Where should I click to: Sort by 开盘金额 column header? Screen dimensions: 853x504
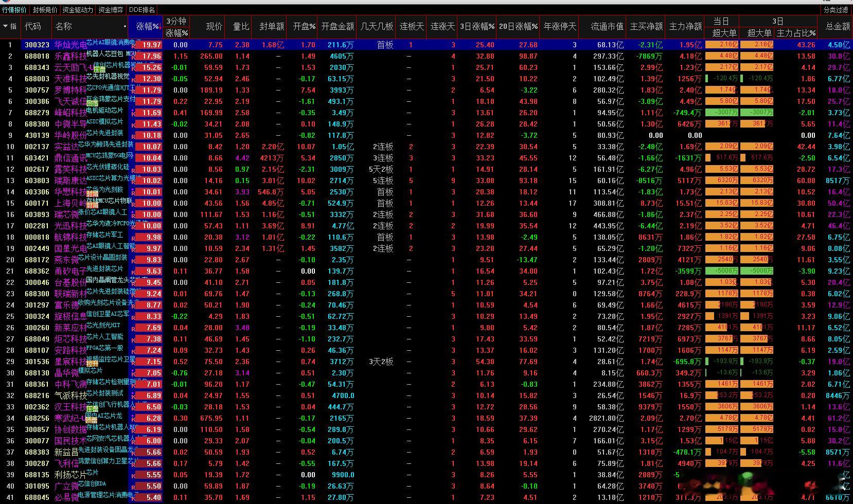click(337, 26)
